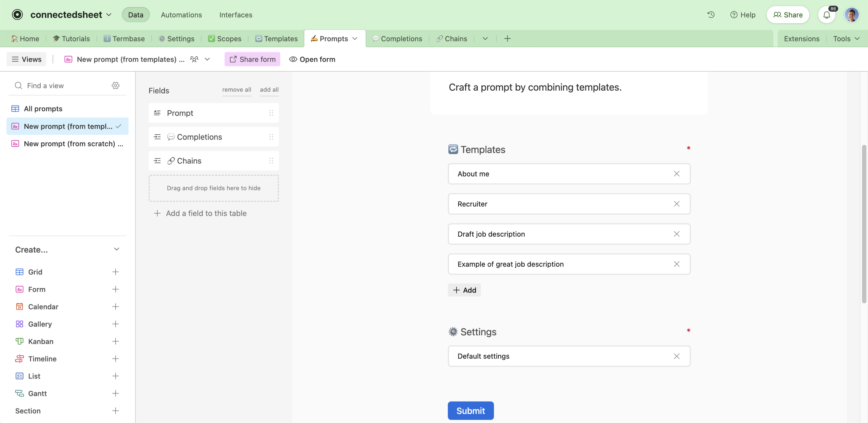Open view settings gear in sidebar

(115, 85)
